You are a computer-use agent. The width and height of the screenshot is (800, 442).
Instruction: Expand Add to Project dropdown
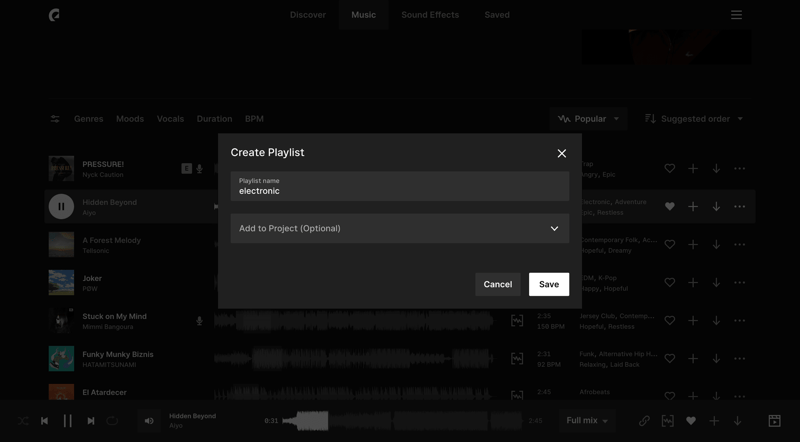click(399, 228)
